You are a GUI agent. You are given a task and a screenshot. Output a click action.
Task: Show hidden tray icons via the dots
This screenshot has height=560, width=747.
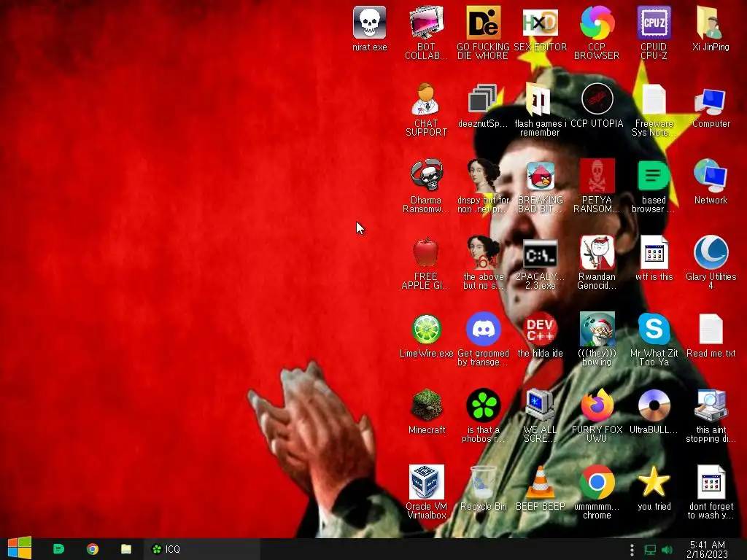tap(632, 550)
